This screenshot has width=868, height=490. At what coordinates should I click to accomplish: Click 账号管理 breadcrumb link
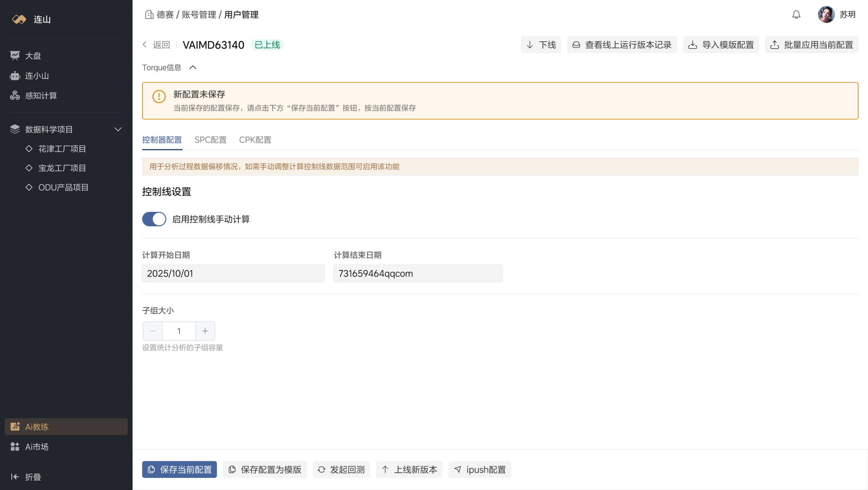pos(199,15)
